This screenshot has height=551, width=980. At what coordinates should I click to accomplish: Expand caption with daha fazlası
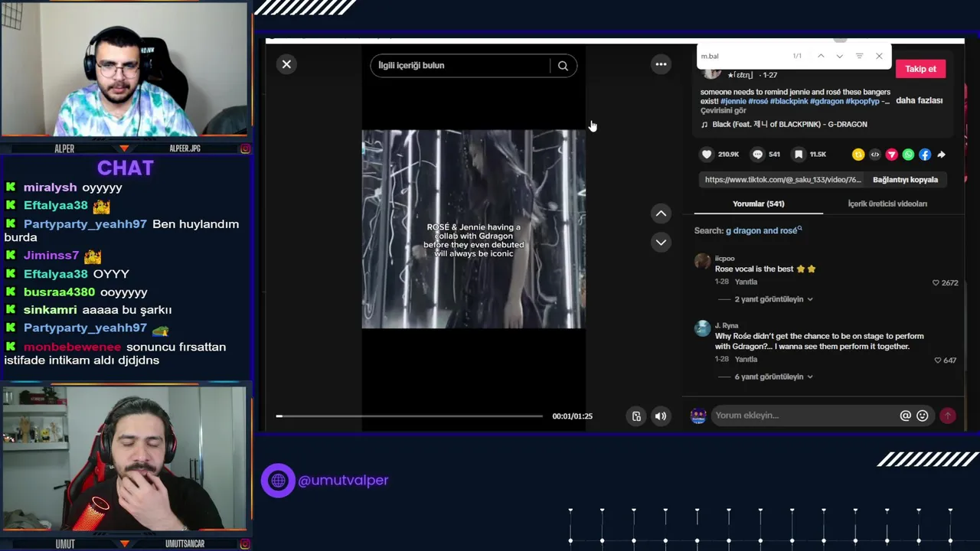coord(919,101)
